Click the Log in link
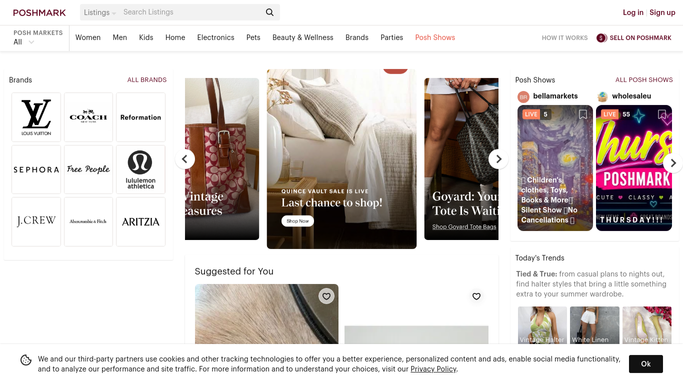683x384 pixels. 633,13
